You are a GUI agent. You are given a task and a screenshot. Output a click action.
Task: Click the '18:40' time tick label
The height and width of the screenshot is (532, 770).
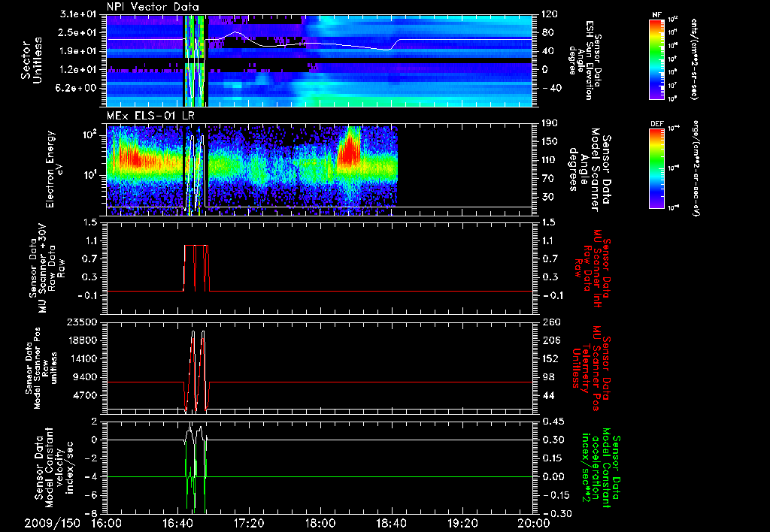[x=392, y=524]
